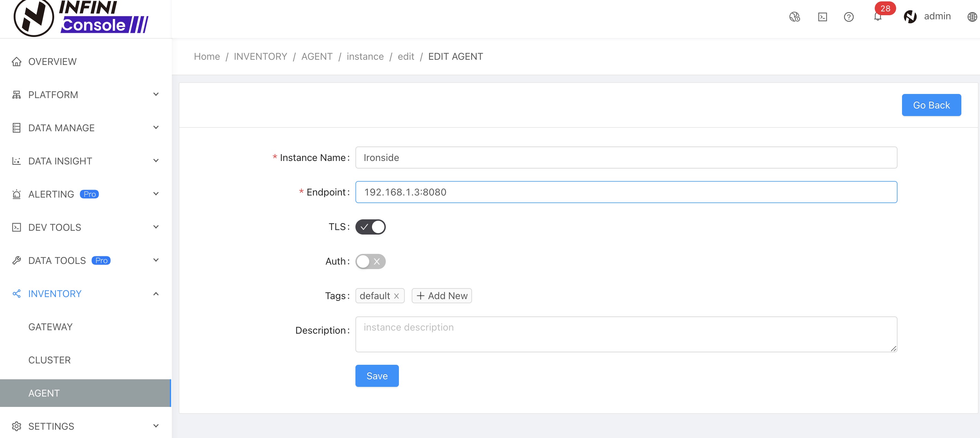Click the Description textarea
The height and width of the screenshot is (438, 980).
pyautogui.click(x=626, y=334)
